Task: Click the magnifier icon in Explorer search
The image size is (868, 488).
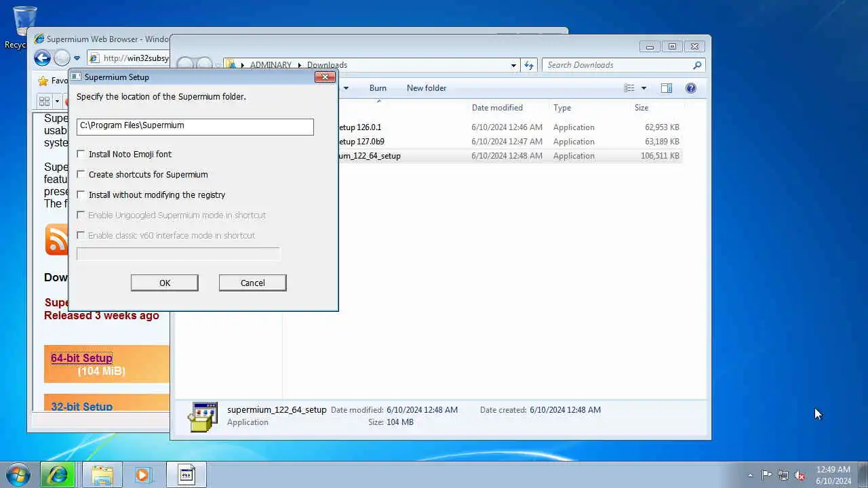Action: point(697,65)
